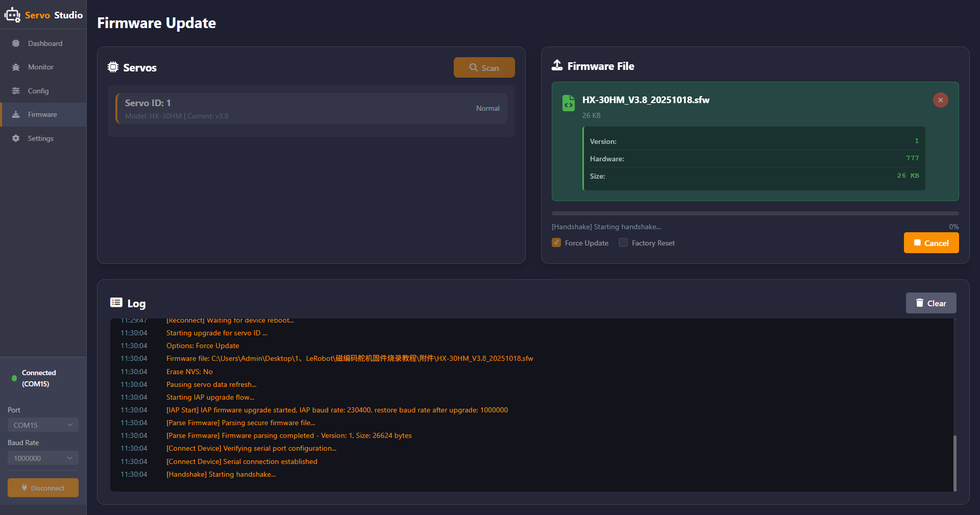Cancel the firmware update
The height and width of the screenshot is (515, 980).
pyautogui.click(x=931, y=243)
